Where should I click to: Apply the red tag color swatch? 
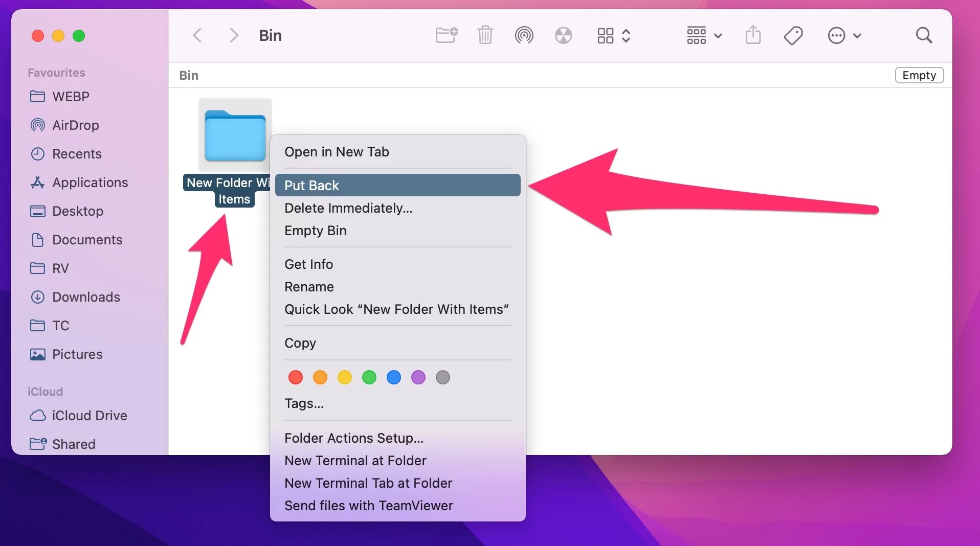point(295,377)
